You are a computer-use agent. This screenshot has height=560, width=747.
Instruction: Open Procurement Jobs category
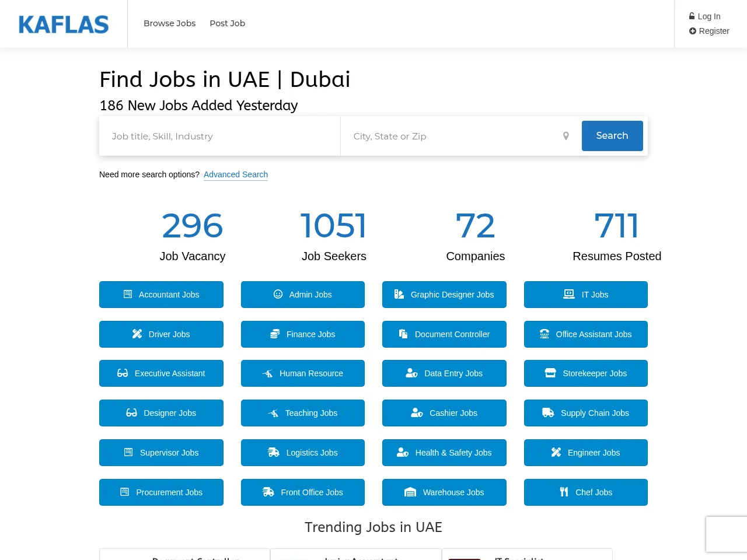pos(161,492)
